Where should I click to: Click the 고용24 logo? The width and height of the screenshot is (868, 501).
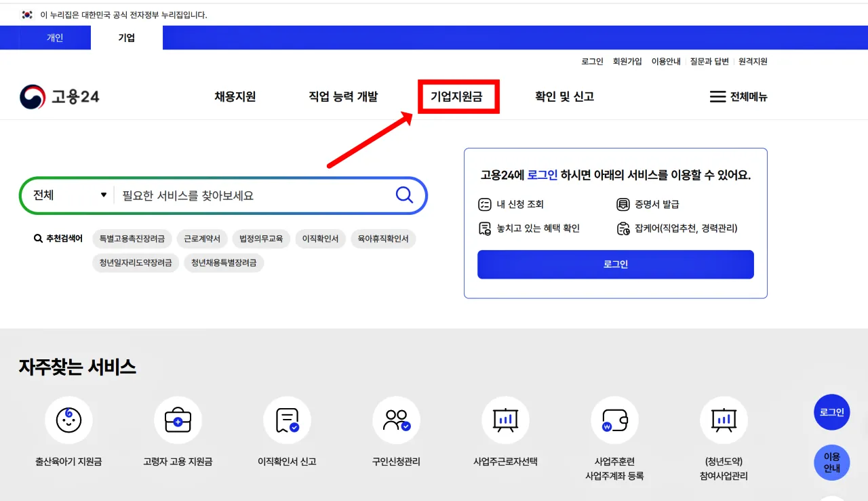(61, 96)
